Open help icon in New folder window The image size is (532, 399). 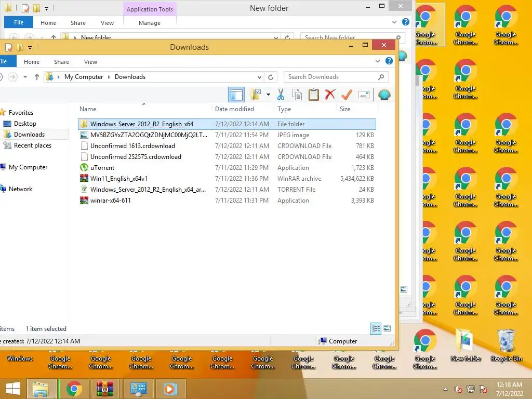(405, 22)
